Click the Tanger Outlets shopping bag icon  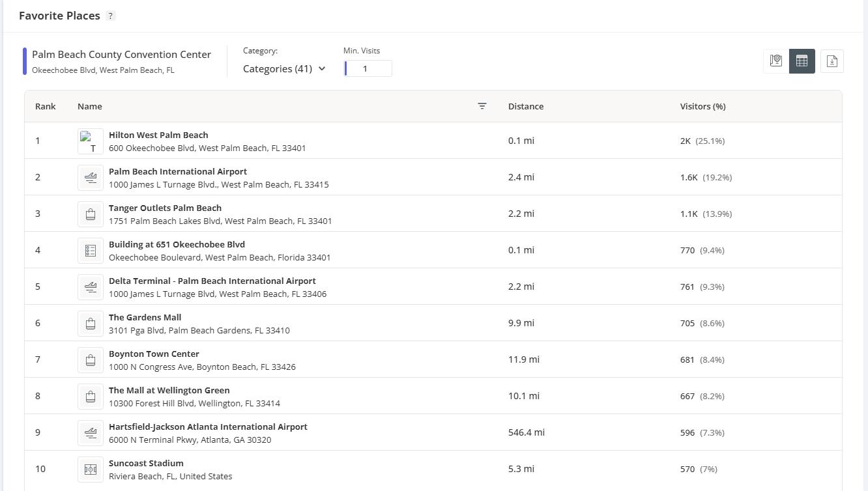(x=91, y=214)
